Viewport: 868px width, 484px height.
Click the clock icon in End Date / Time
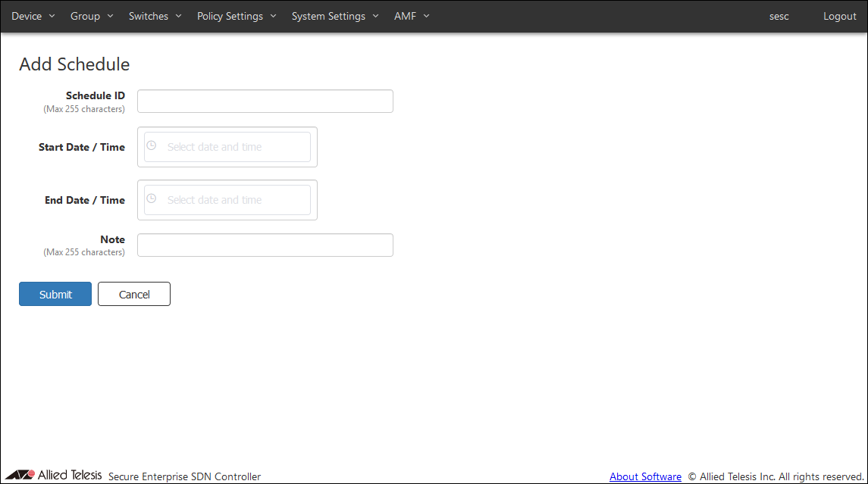(x=151, y=199)
